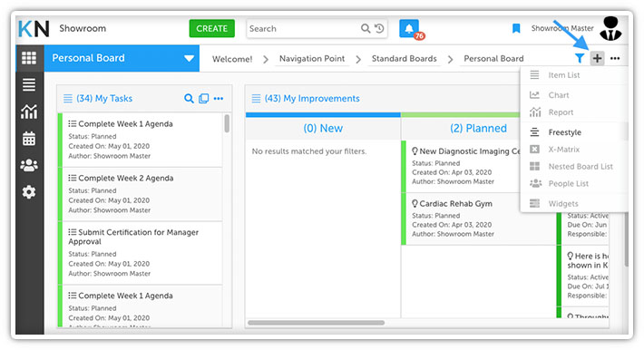Open the people sidebar icon
644x350 pixels.
click(x=29, y=165)
